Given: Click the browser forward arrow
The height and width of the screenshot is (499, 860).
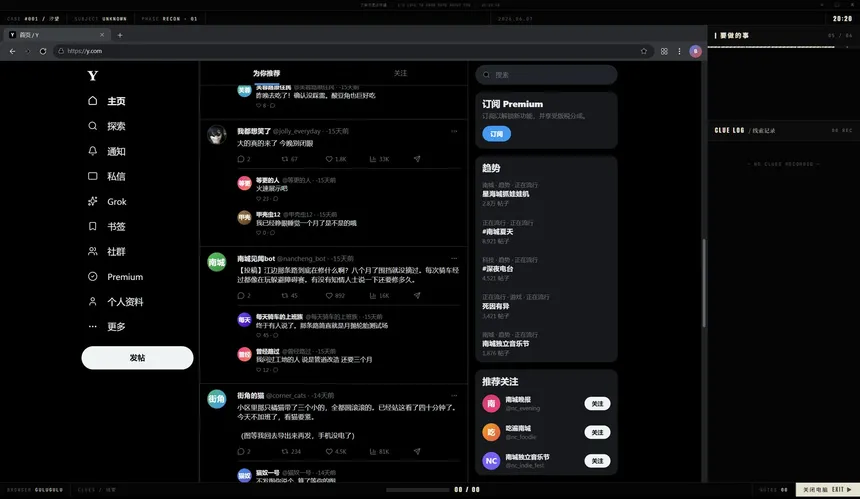Looking at the screenshot, I should [x=27, y=51].
